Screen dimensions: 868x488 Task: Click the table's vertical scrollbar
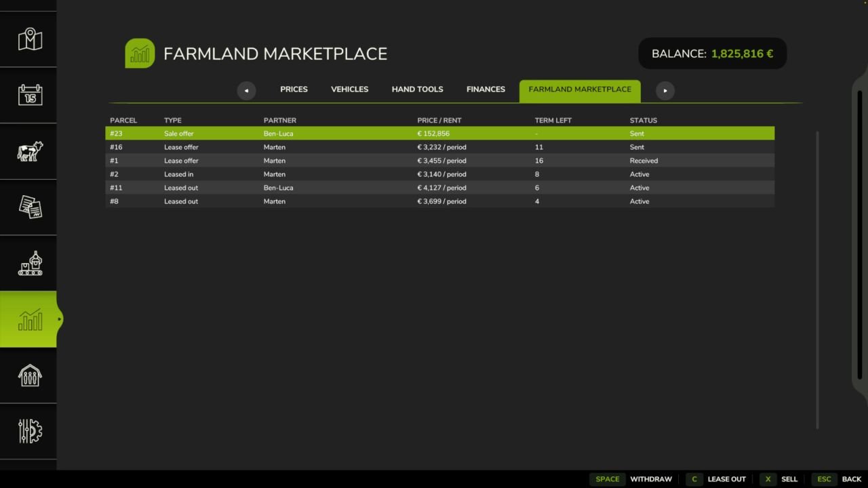(817, 279)
